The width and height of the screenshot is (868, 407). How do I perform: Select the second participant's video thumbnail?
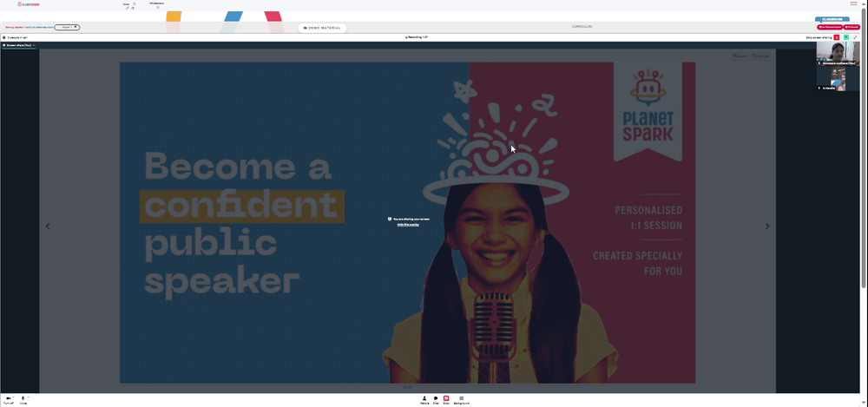[838, 79]
